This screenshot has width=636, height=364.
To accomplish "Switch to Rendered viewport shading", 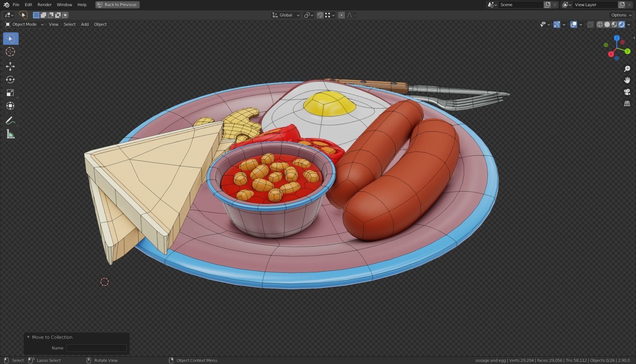I will 622,24.
